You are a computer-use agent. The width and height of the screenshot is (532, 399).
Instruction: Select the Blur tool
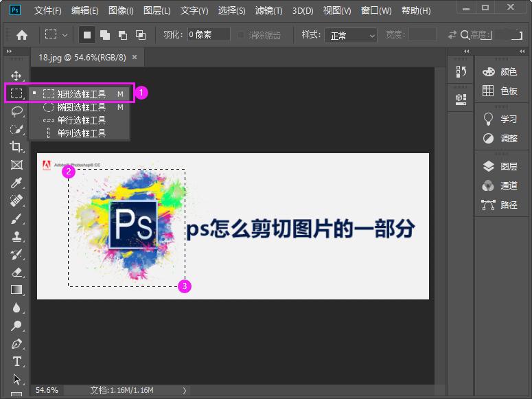tap(16, 308)
